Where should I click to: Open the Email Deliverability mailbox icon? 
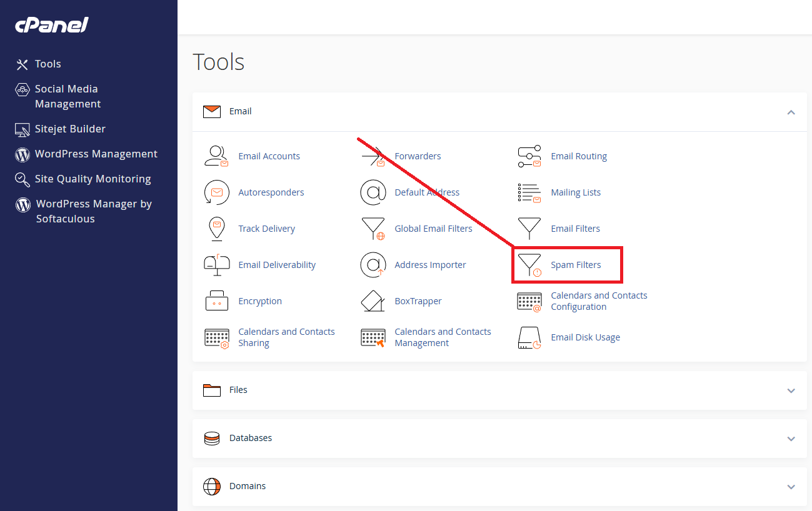point(217,265)
